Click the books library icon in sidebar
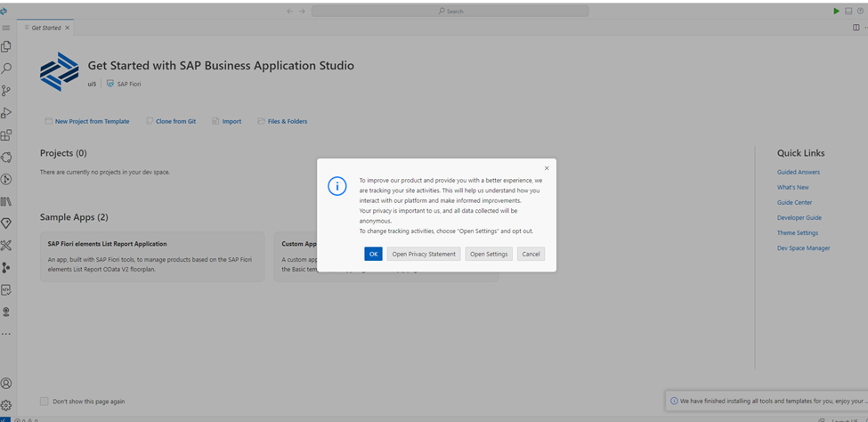 (x=6, y=201)
